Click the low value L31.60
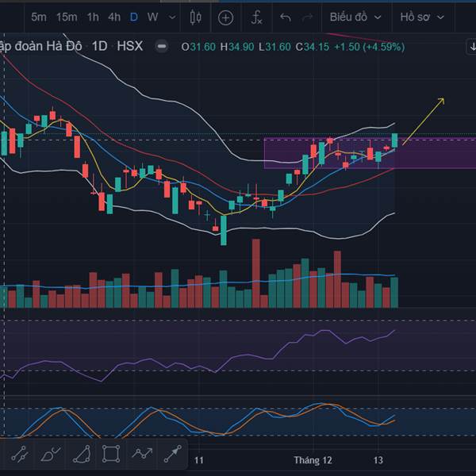The height and width of the screenshot is (476, 476). (274, 47)
